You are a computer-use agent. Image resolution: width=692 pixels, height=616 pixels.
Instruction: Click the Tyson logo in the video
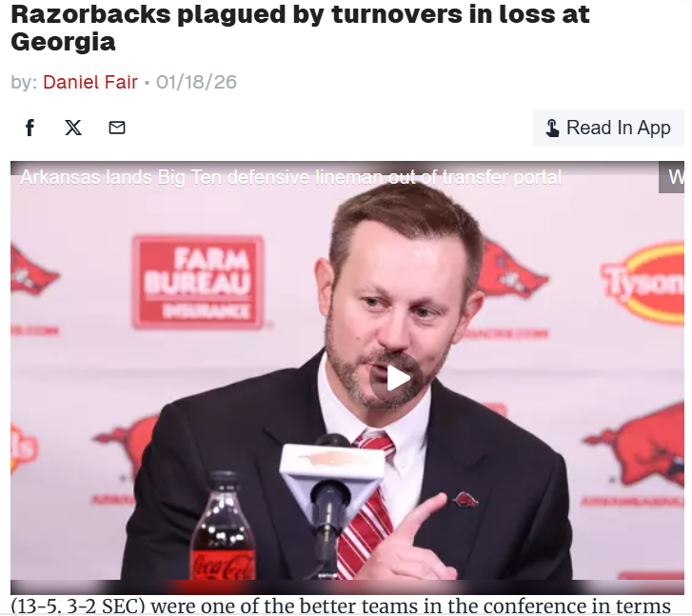(644, 283)
